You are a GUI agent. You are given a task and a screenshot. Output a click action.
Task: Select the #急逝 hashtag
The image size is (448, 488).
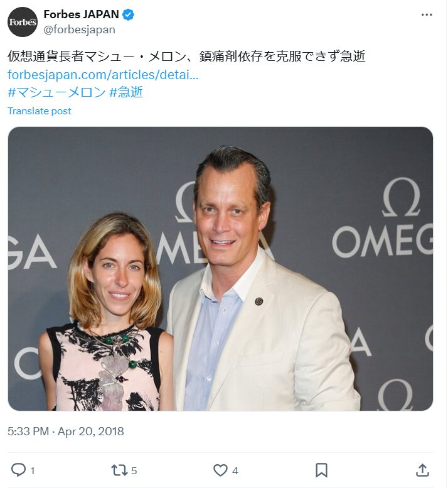pyautogui.click(x=126, y=92)
